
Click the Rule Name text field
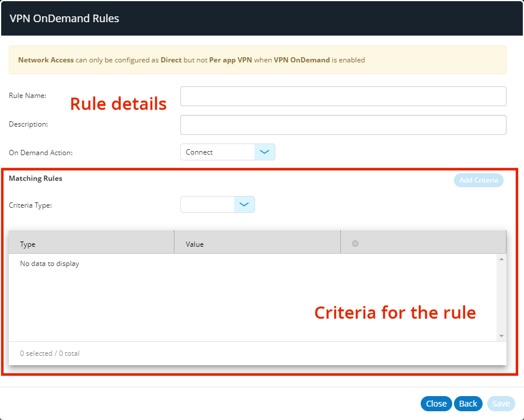click(343, 96)
